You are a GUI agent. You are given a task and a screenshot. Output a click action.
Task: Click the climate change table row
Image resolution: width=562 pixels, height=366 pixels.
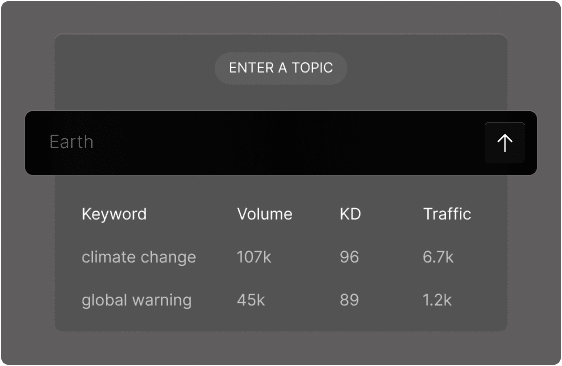pos(276,257)
